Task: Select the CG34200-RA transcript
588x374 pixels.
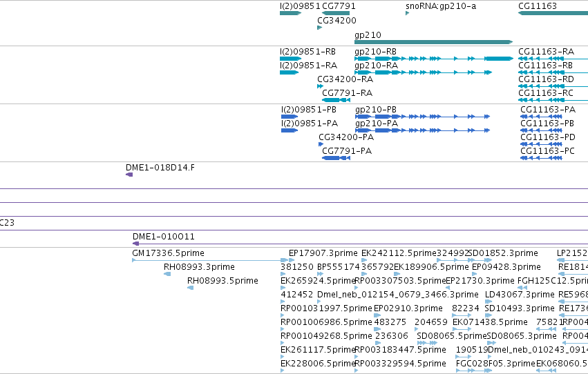Action: click(320, 86)
